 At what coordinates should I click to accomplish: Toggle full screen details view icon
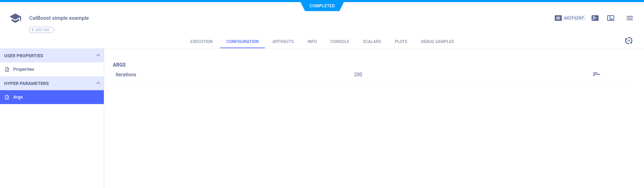pyautogui.click(x=610, y=18)
